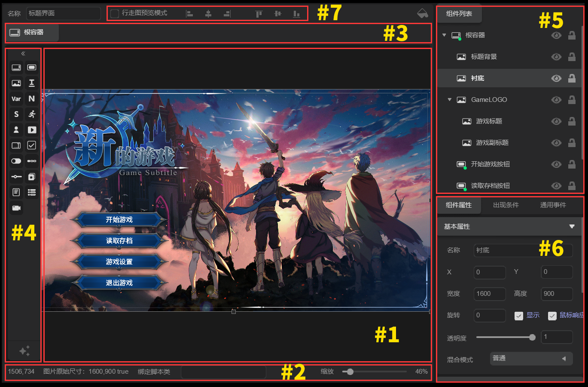Open the 通用事件 tab
The height and width of the screenshot is (387, 588).
tap(553, 205)
